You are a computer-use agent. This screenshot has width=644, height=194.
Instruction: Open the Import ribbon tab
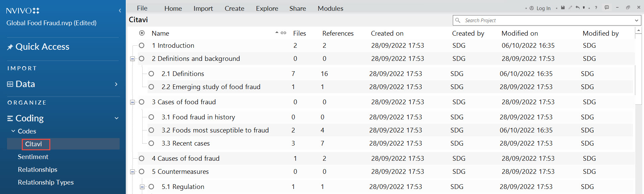pos(203,8)
